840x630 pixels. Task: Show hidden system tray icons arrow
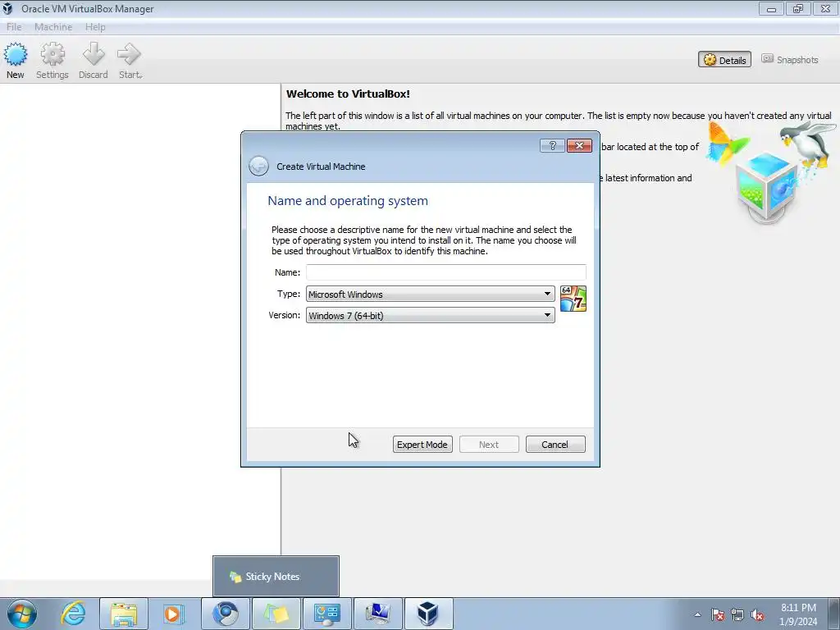coord(697,614)
